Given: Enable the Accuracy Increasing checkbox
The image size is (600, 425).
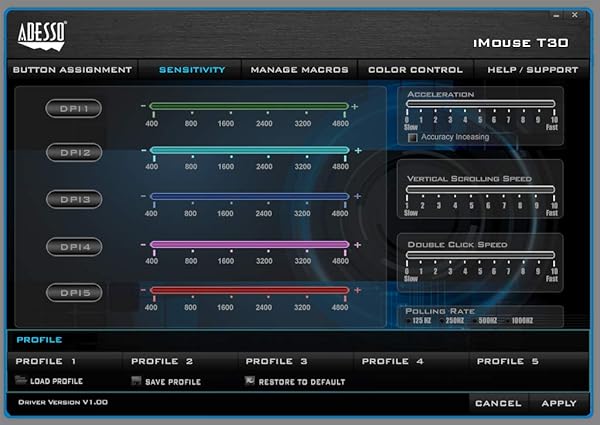Looking at the screenshot, I should pos(413,137).
